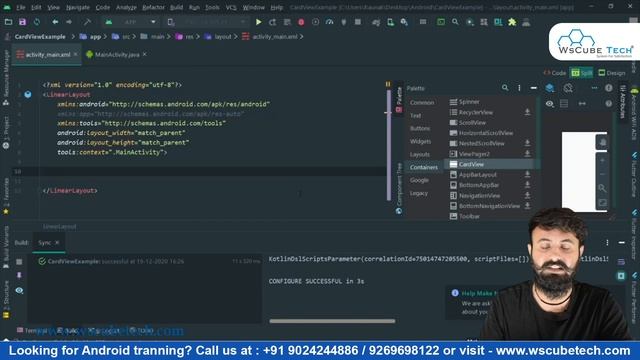This screenshot has height=360, width=640.
Task: Select the Widgets palette category
Action: (x=420, y=141)
